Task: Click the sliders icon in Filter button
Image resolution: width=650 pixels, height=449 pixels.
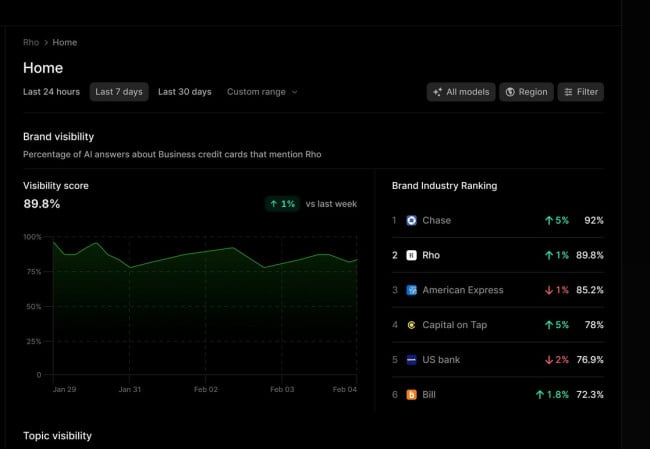Action: 568,92
